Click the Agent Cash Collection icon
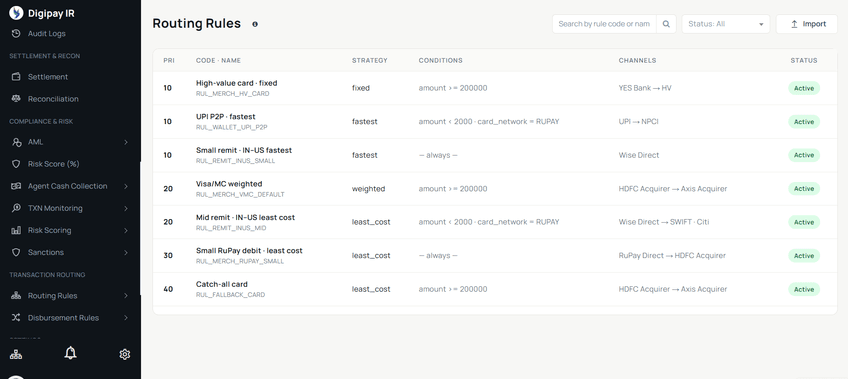 tap(16, 186)
